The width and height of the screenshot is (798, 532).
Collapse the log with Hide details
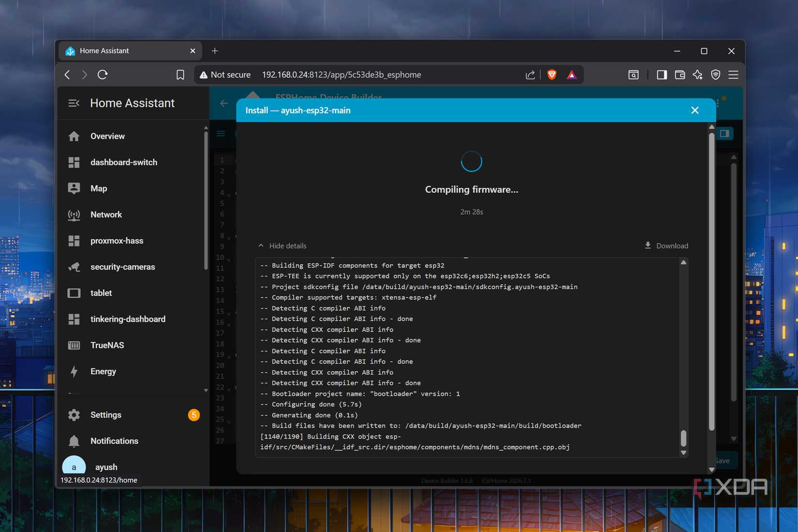[282, 246]
